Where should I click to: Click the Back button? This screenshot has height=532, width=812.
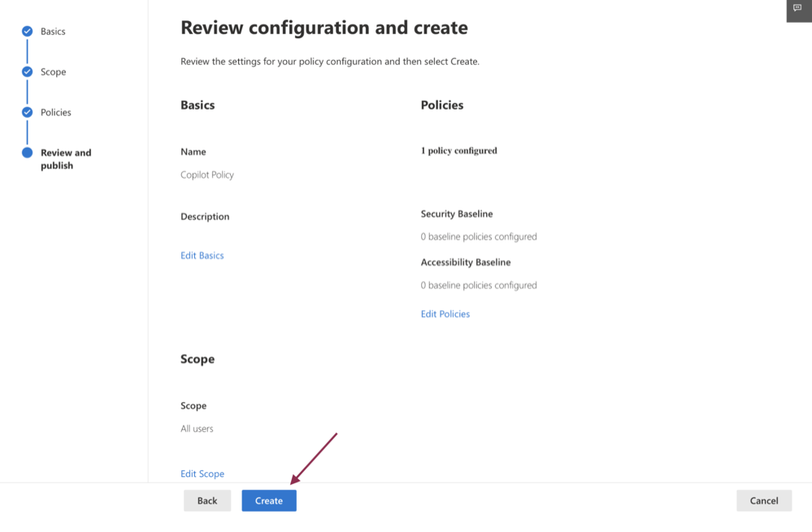click(x=207, y=500)
